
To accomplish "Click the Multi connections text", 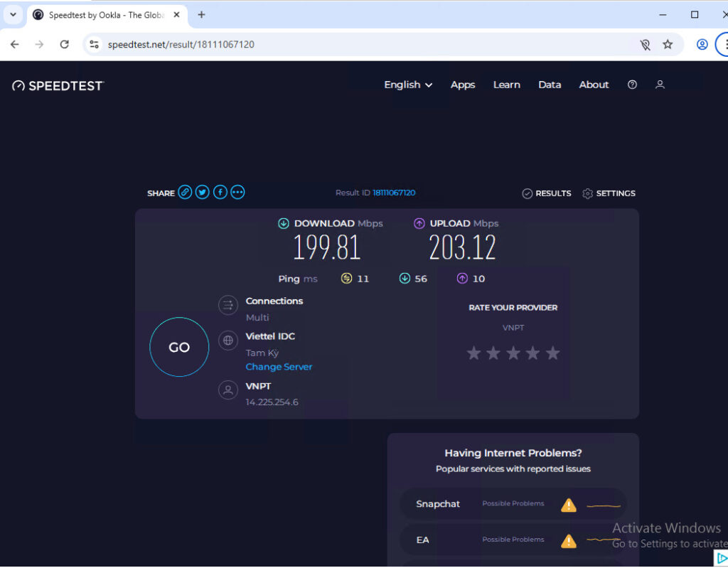I will (x=257, y=318).
